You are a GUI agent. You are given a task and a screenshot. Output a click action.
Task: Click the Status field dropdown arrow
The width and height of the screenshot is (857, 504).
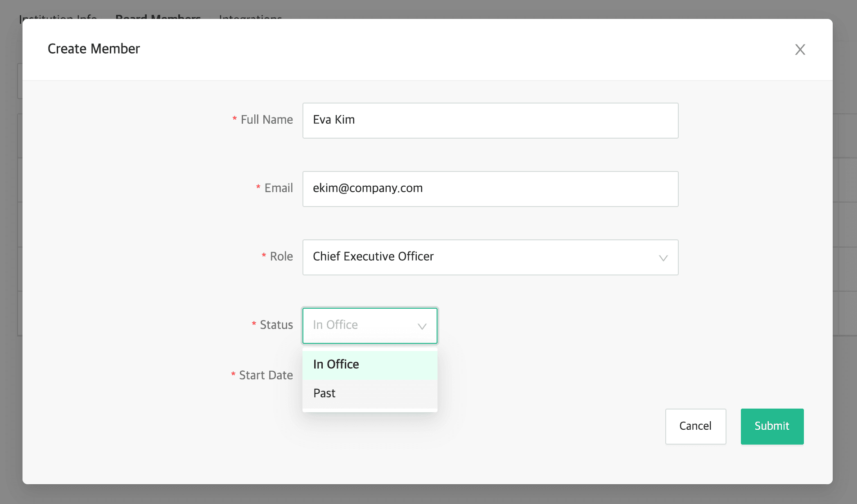(x=421, y=325)
